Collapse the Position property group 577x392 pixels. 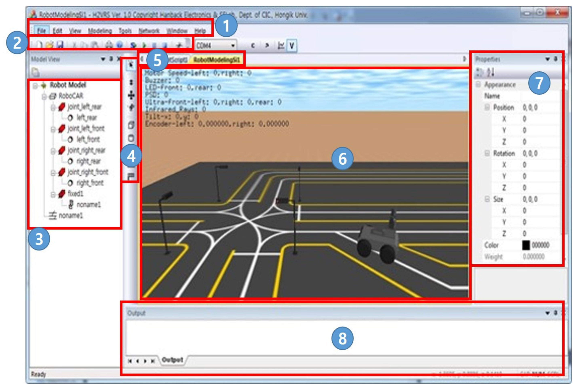(487, 107)
